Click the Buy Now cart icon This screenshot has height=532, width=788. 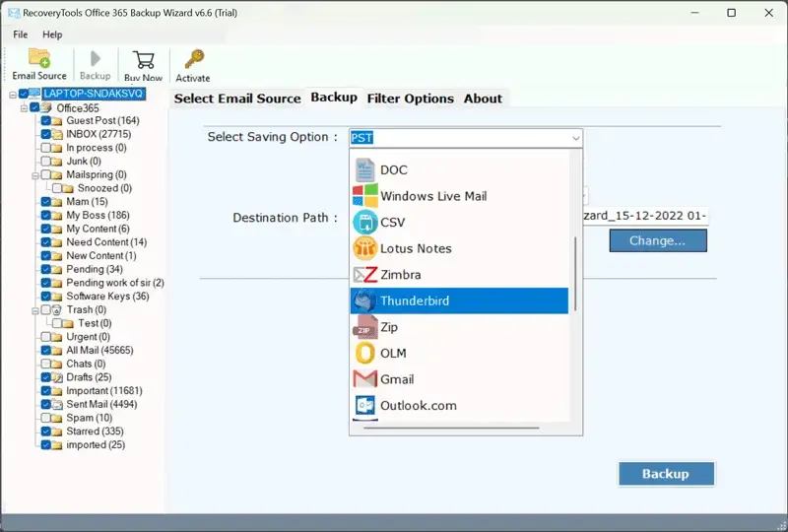(144, 62)
